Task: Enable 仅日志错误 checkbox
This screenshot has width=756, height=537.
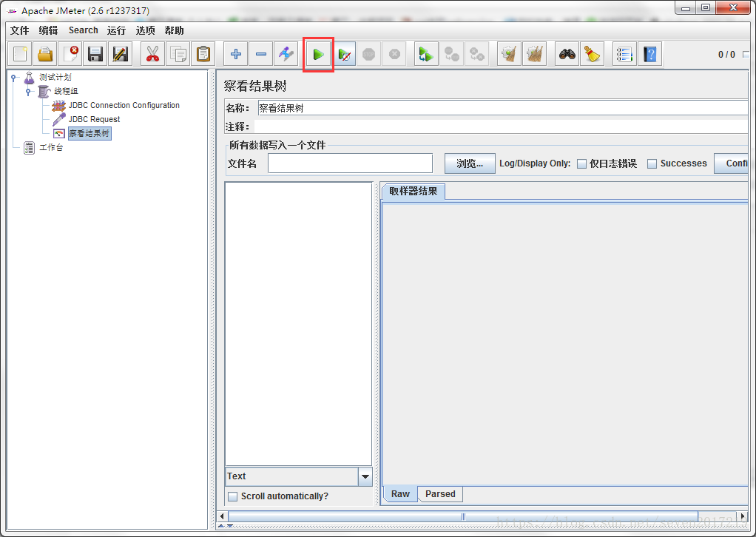Action: coord(582,164)
